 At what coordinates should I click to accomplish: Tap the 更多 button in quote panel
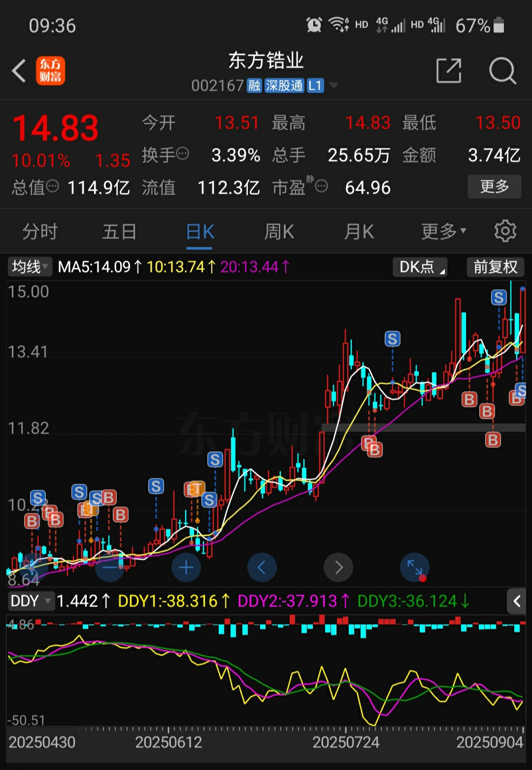[495, 186]
